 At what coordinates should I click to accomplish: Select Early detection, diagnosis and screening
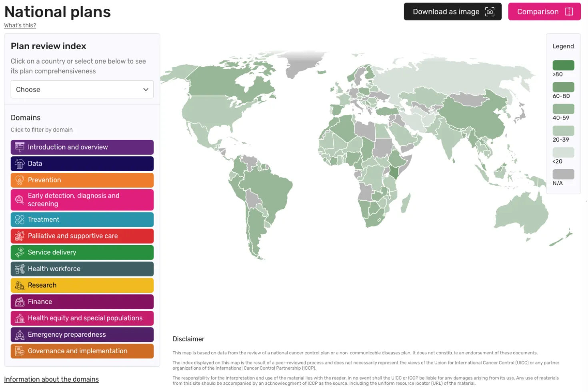82,200
